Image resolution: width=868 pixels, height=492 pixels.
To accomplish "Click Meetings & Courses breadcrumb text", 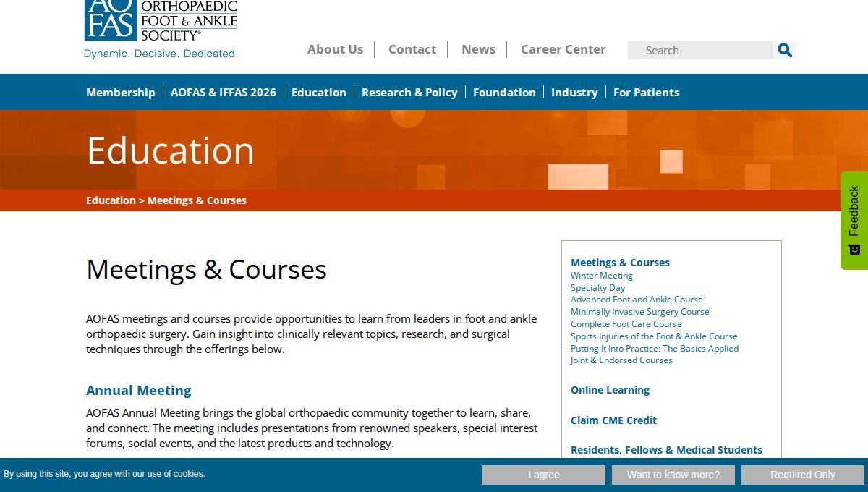I will tap(197, 200).
